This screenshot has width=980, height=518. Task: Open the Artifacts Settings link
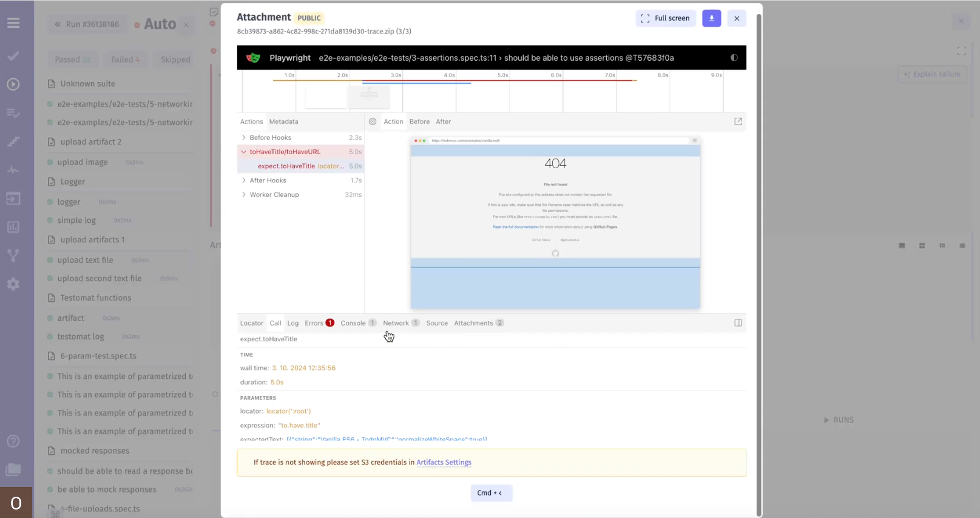[x=444, y=462]
